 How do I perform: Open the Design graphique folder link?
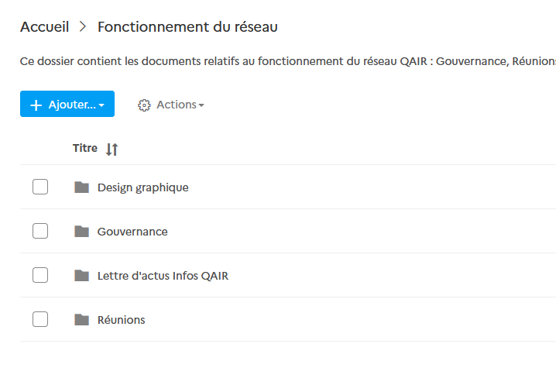pyautogui.click(x=142, y=187)
